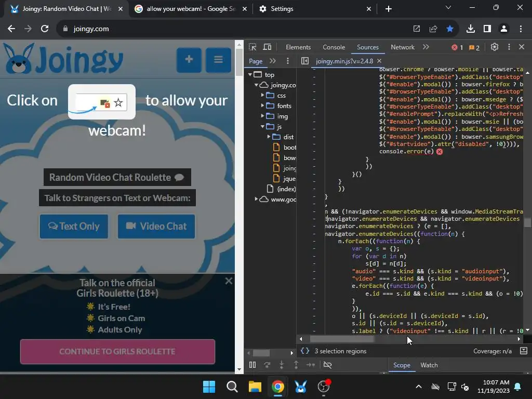This screenshot has width=532, height=399.
Task: Click the step into debugger icon
Action: click(x=282, y=365)
